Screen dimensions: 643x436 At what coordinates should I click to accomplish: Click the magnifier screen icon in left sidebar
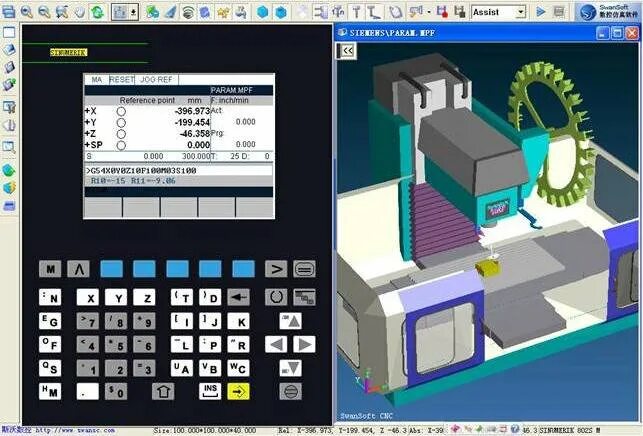[x=9, y=146]
